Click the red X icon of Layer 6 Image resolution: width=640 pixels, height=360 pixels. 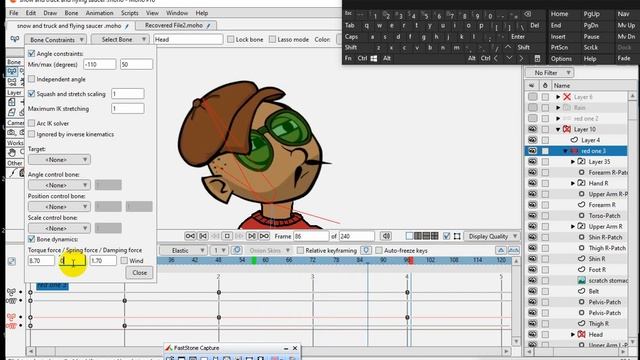click(567, 97)
